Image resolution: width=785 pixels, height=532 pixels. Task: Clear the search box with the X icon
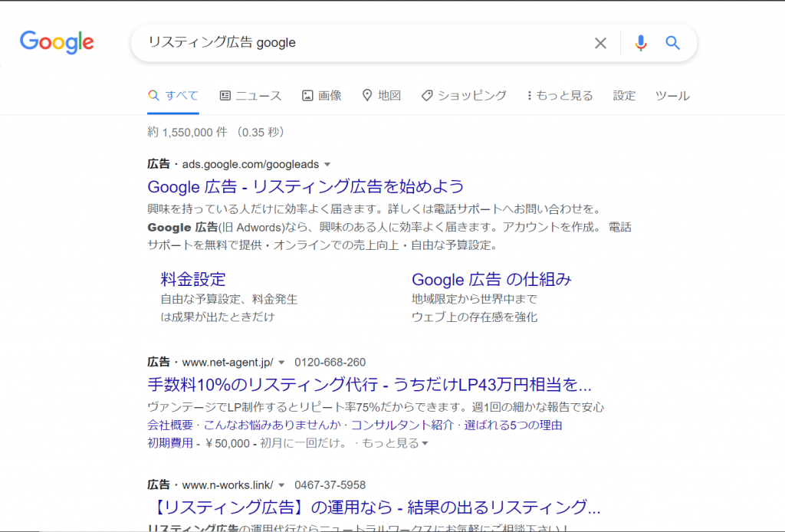600,43
